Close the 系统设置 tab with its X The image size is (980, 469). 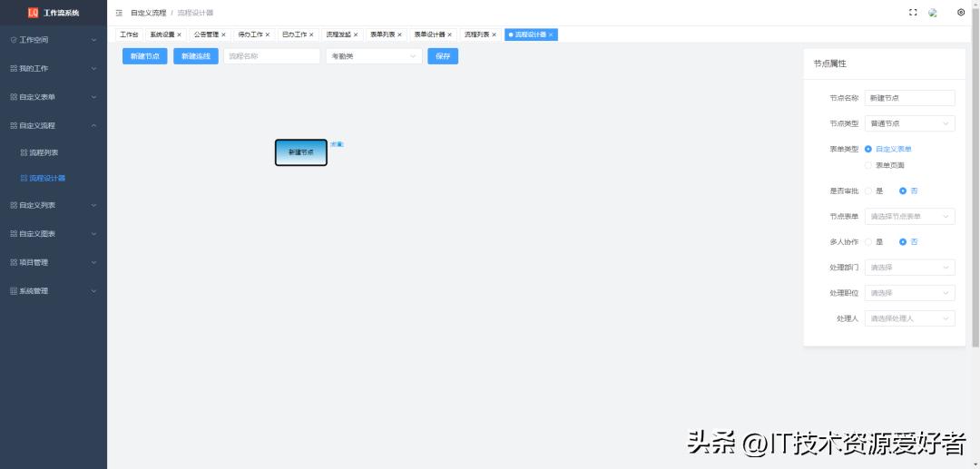click(180, 34)
